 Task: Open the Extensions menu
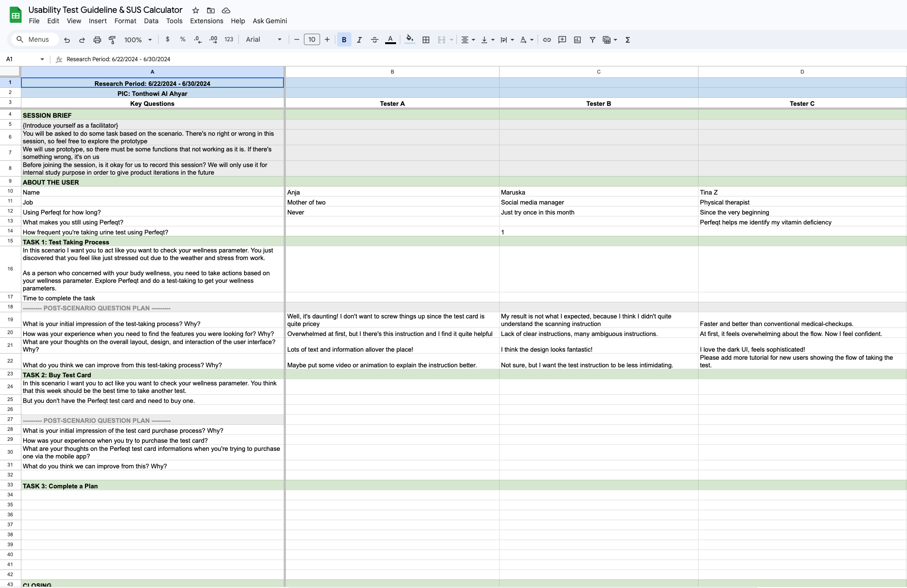(x=207, y=21)
